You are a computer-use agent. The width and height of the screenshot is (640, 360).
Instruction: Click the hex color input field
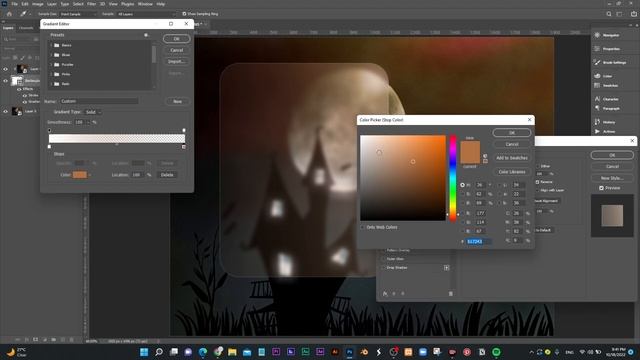[x=478, y=242]
